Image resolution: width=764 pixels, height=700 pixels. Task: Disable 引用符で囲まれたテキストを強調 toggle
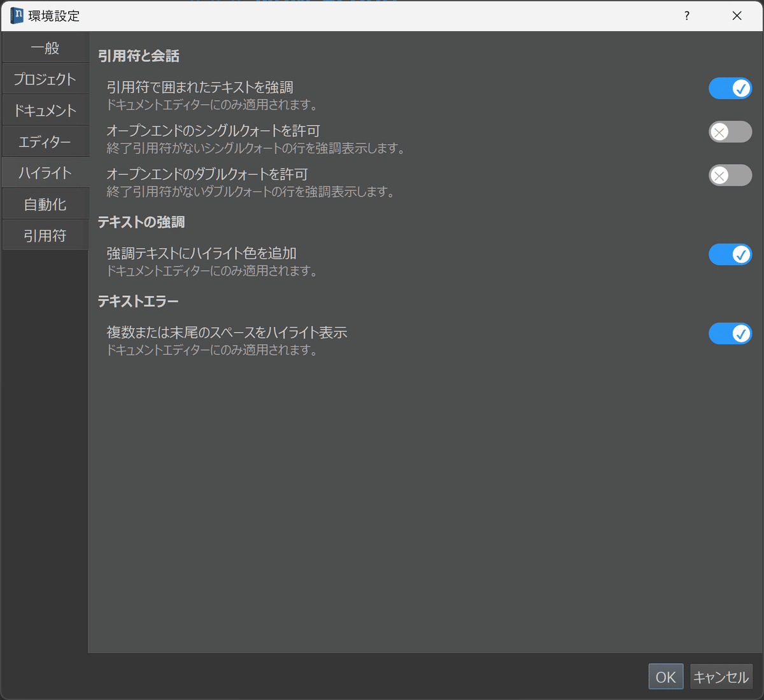(x=730, y=88)
